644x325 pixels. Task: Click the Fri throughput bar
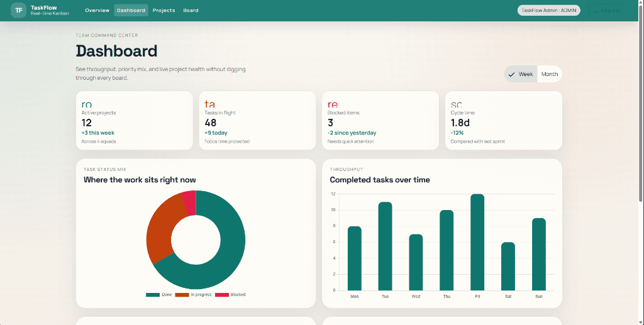click(x=477, y=242)
